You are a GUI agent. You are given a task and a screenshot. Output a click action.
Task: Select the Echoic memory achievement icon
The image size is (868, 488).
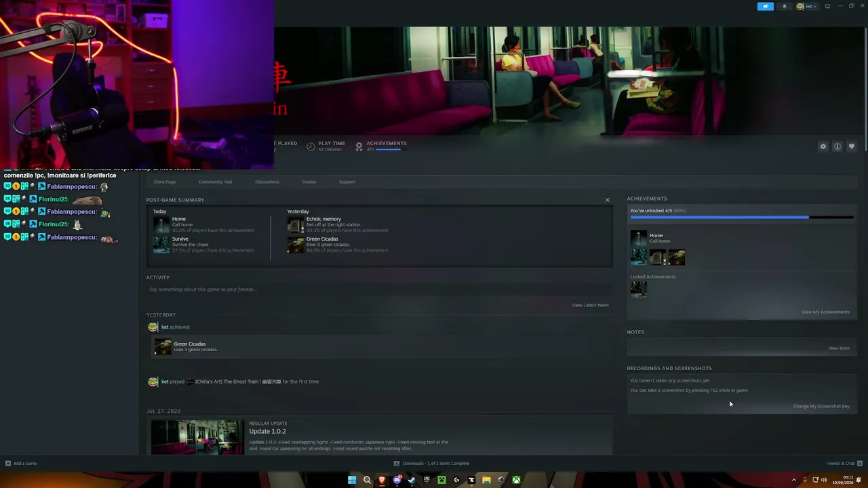pos(296,224)
